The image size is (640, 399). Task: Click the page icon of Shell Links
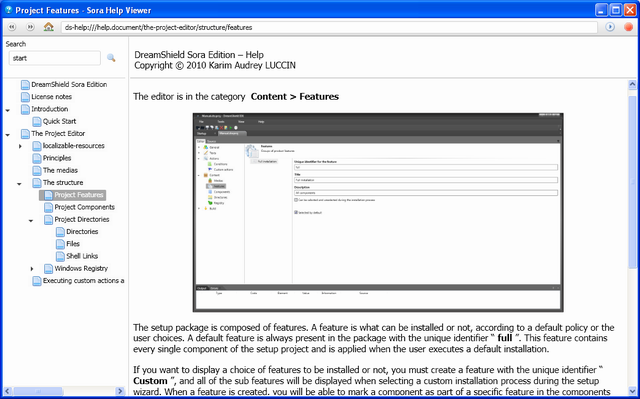60,256
